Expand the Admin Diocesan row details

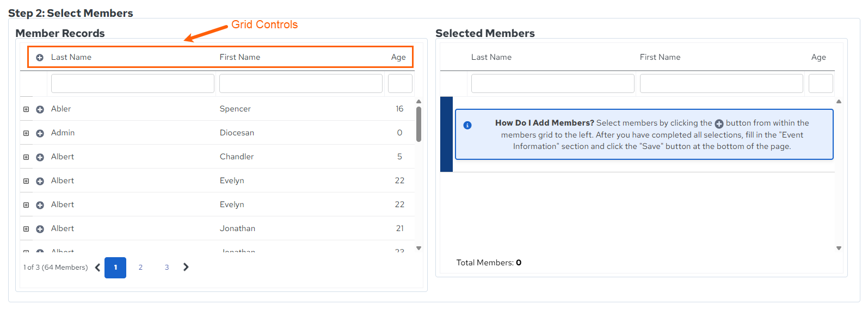click(26, 133)
